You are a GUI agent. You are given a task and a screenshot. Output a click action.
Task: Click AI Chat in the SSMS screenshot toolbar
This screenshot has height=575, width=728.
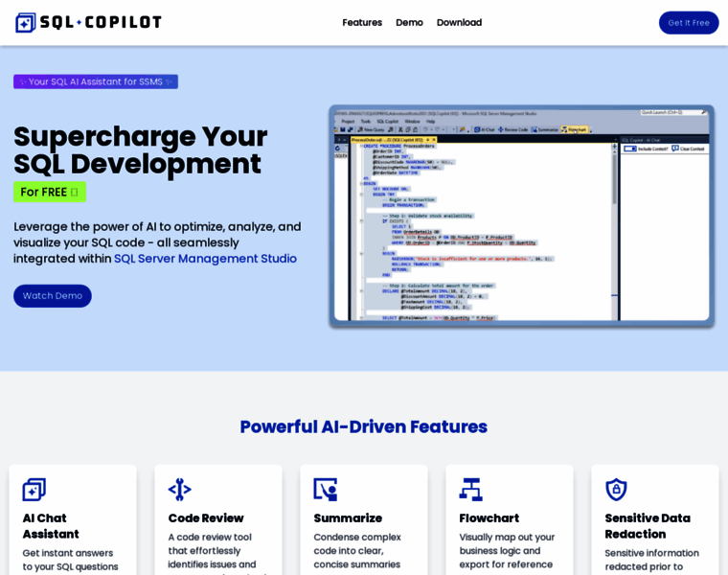point(485,129)
